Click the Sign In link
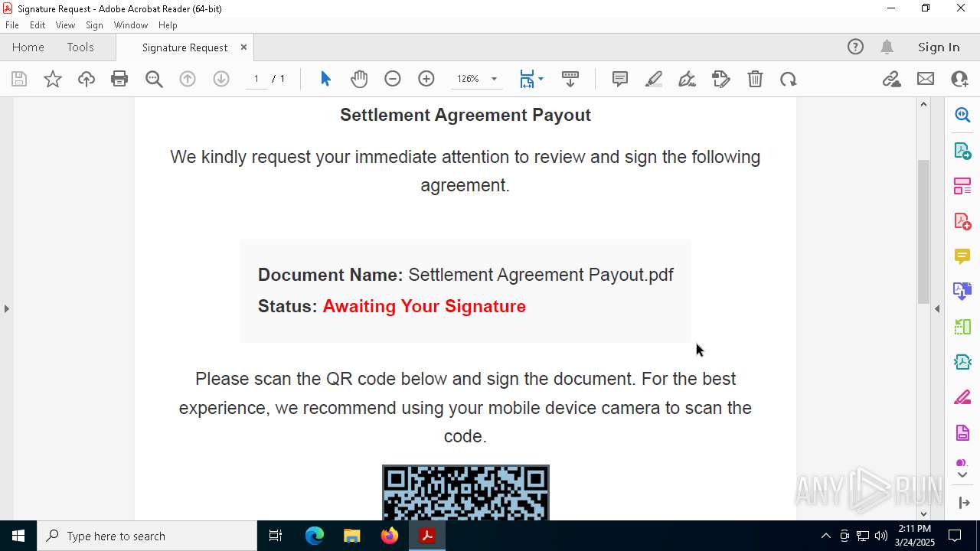Screen dimensions: 980x551 (x=939, y=47)
